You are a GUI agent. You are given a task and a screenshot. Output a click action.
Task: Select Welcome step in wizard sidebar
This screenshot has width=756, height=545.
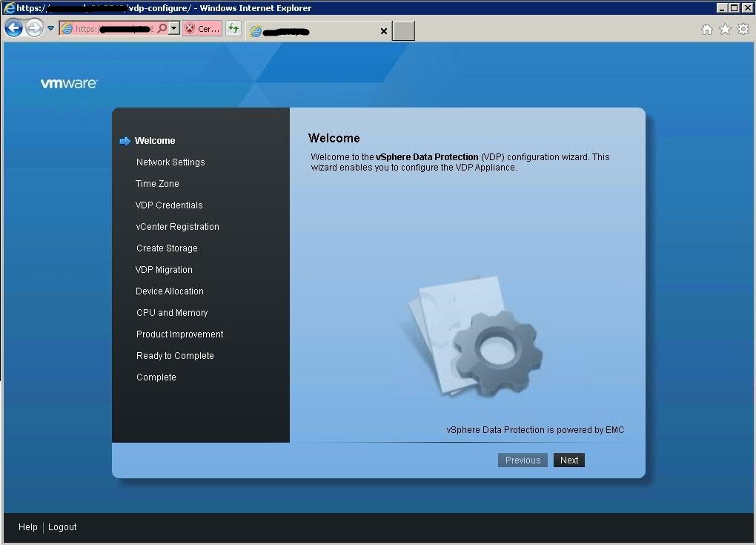pyautogui.click(x=155, y=141)
